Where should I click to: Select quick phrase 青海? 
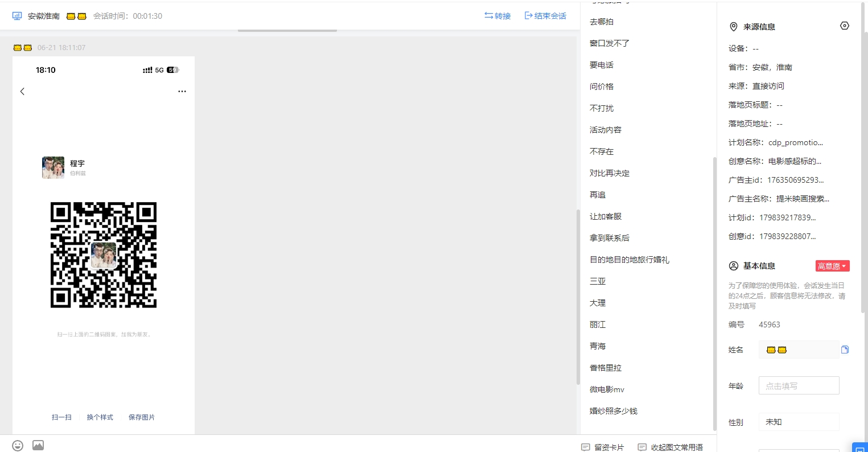click(598, 346)
